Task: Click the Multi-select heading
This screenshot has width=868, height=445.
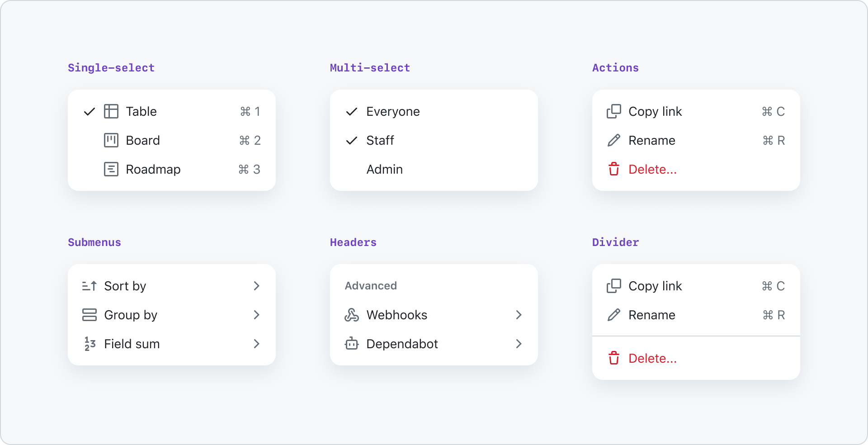Action: (x=370, y=68)
